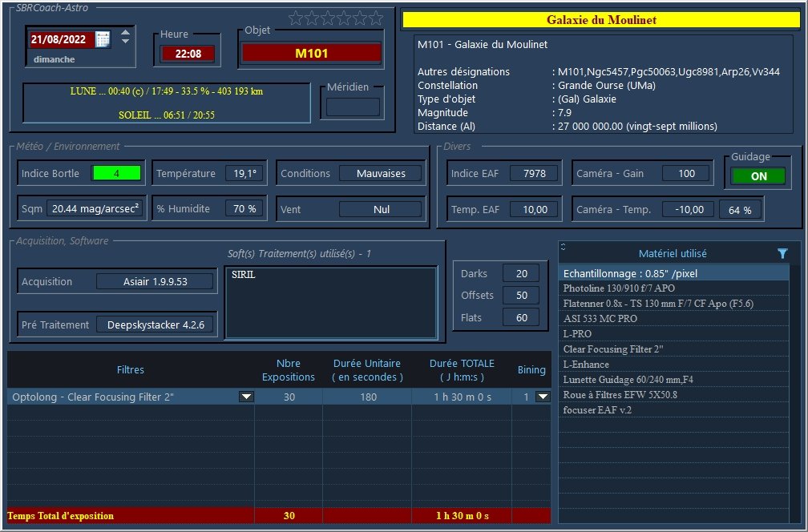Click the 22:08 Heure field
This screenshot has height=532, width=808.
pyautogui.click(x=188, y=54)
